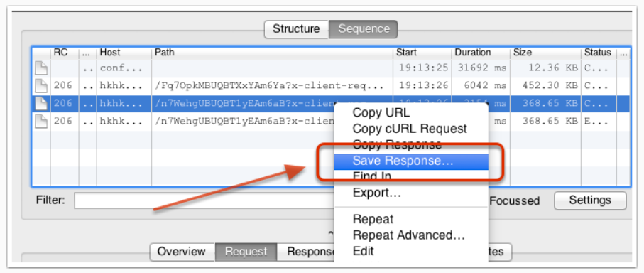Switch to the Sequence view

pyautogui.click(x=364, y=29)
